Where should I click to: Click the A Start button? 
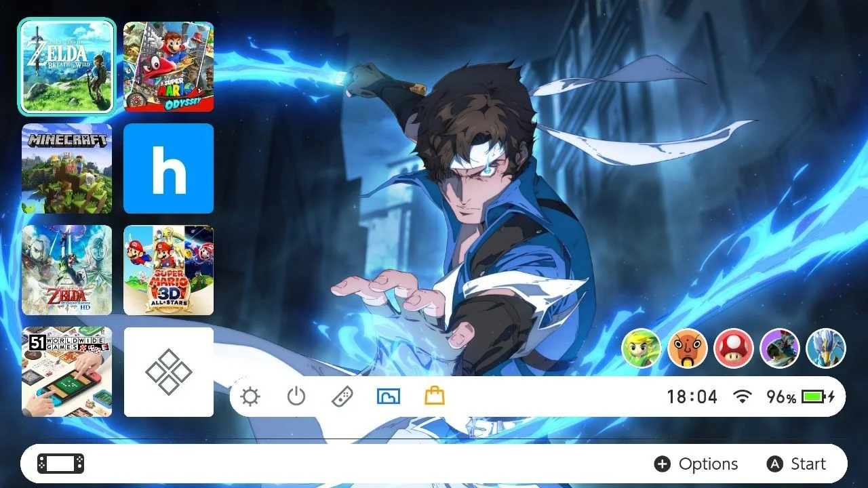click(796, 464)
